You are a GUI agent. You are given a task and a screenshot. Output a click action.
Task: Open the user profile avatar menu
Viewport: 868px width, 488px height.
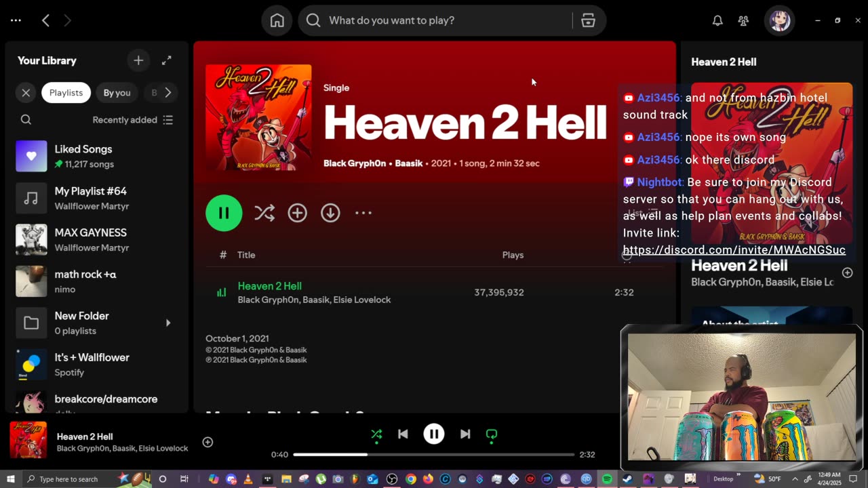click(778, 20)
